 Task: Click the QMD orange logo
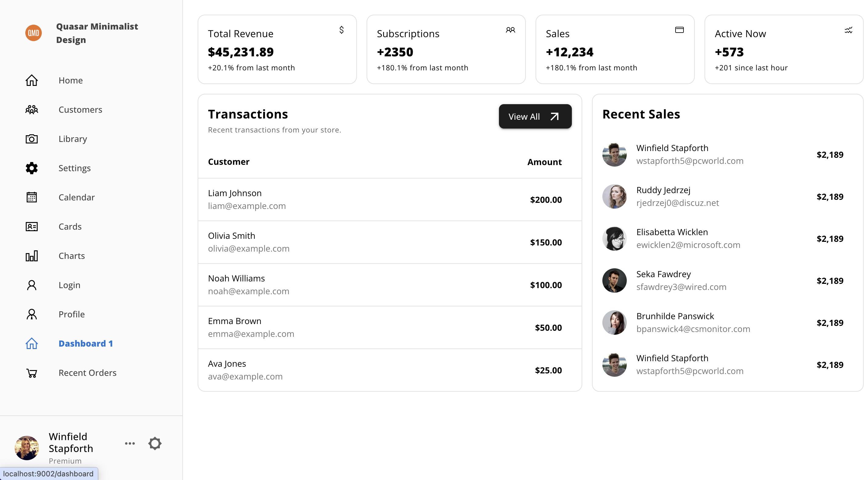[x=33, y=33]
